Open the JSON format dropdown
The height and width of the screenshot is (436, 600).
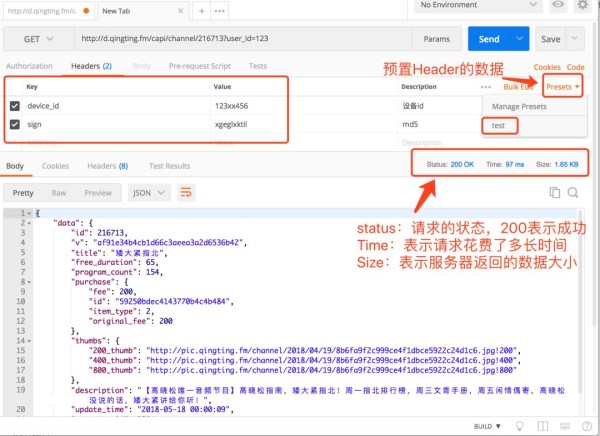click(148, 193)
